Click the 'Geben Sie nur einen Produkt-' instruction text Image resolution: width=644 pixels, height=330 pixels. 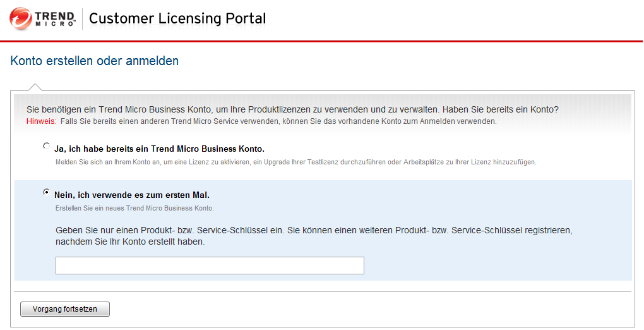(314, 230)
